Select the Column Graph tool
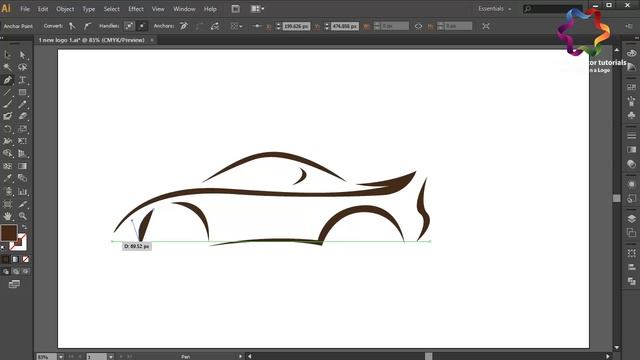Viewport: 640px width, 360px height. click(23, 191)
